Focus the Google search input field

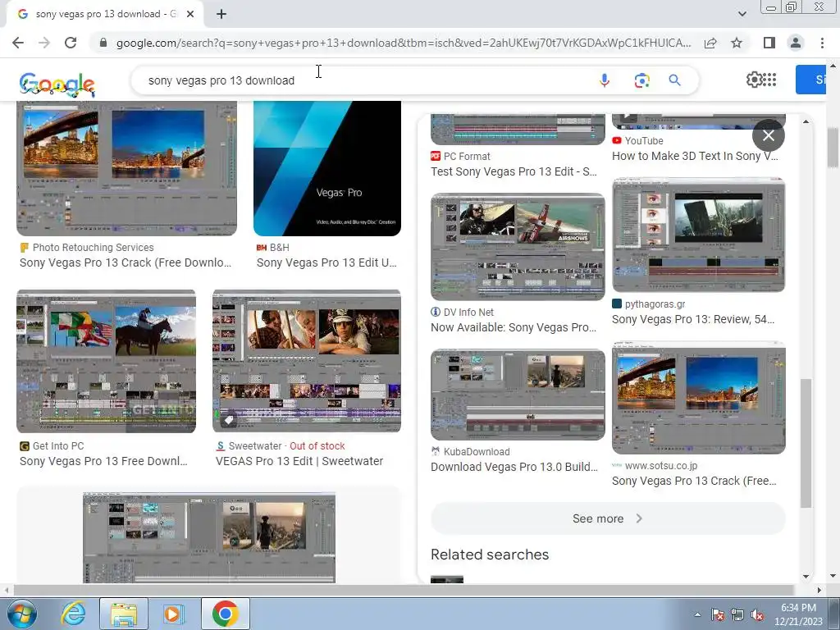pos(364,80)
